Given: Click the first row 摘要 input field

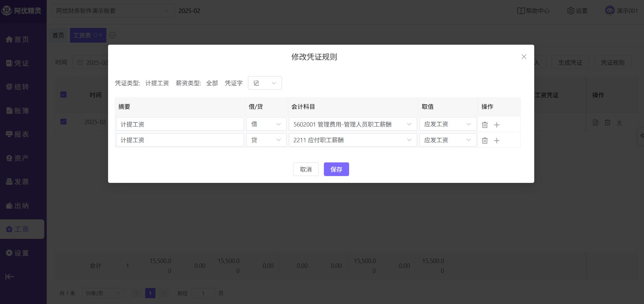Looking at the screenshot, I should coord(180,124).
